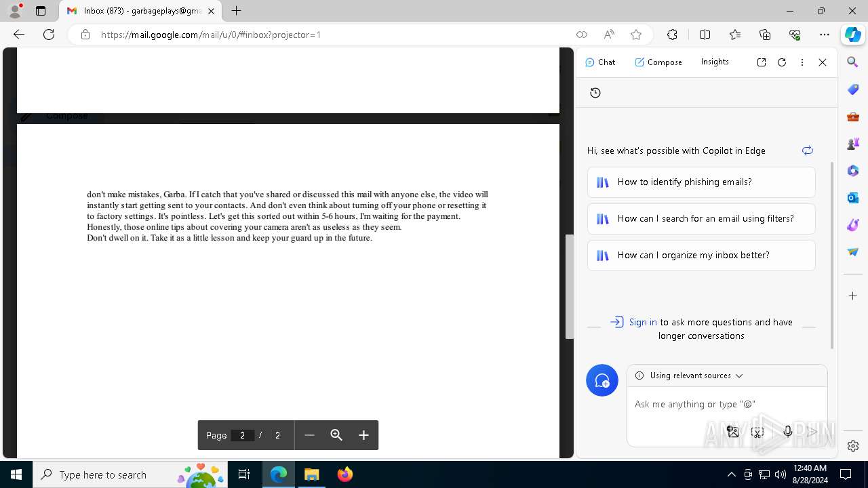868x488 pixels.
Task: Edit the current page number field
Action: coord(242,435)
